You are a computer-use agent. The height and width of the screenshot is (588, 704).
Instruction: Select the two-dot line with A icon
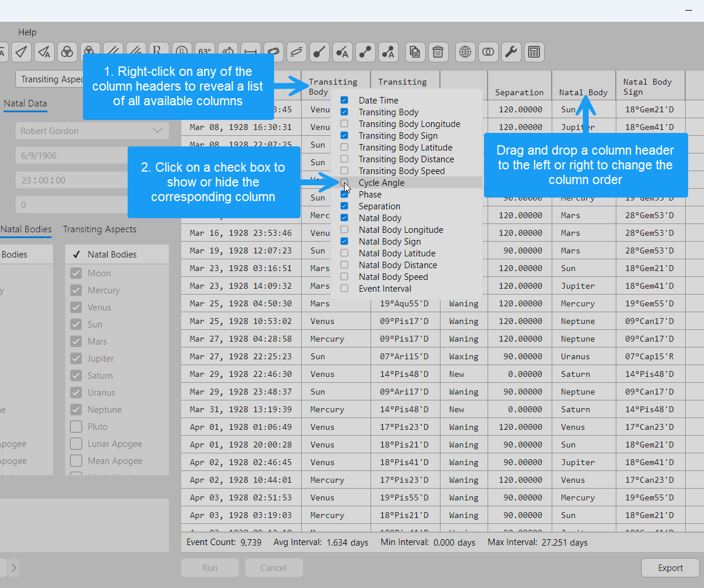coord(388,52)
